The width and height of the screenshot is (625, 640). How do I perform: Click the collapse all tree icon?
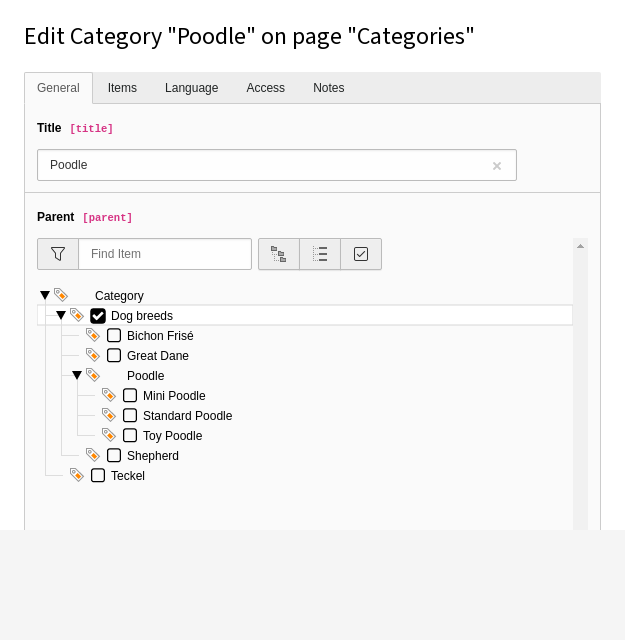pos(320,254)
